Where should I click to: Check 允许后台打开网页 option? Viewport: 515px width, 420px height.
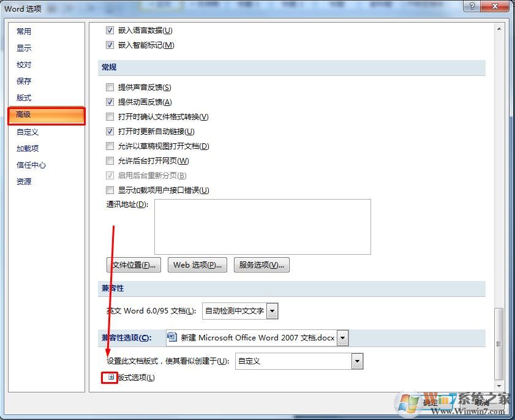110,161
